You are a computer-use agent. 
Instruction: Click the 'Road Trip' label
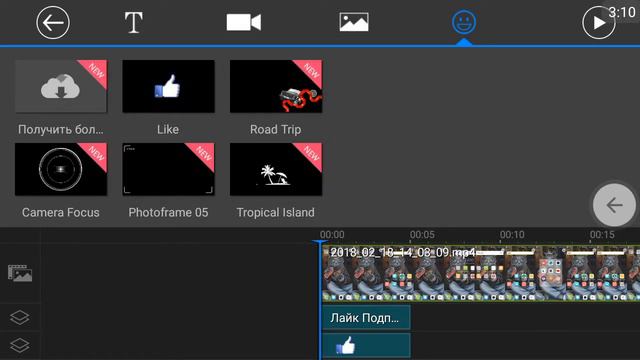[x=276, y=129]
